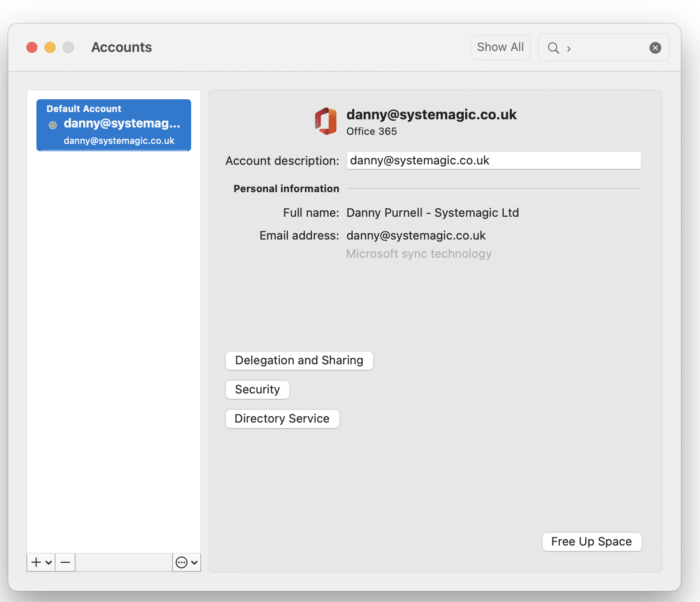Click the email address value under Personal information

[x=416, y=236]
